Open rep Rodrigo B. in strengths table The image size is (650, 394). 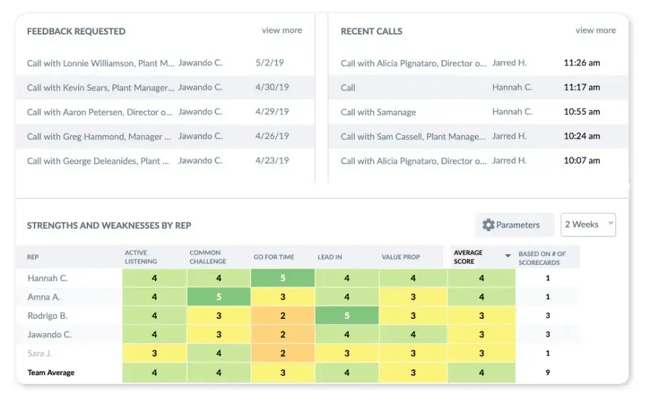click(47, 316)
